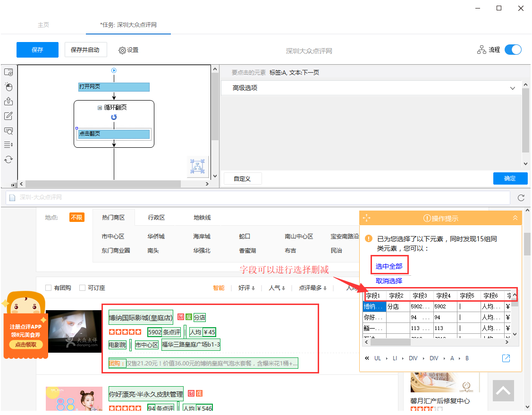Click the mouse click step icon in sidebar
Screen dimensions: 532x415
click(x=8, y=87)
